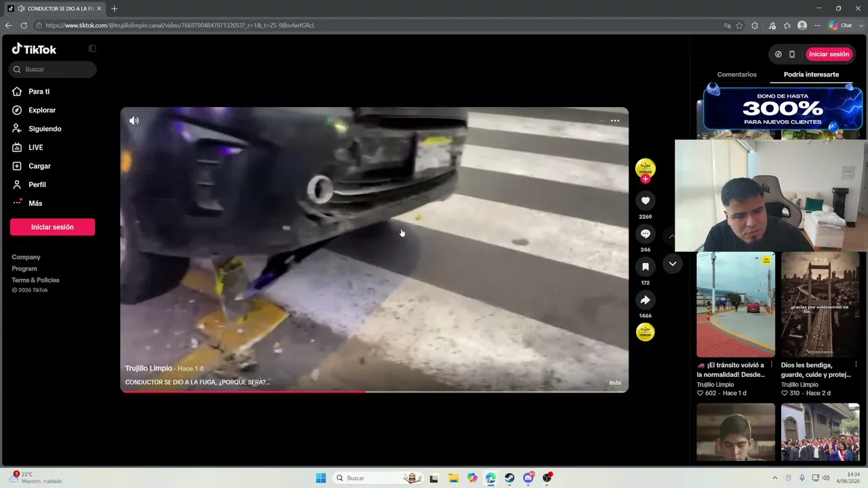868x488 pixels.
Task: Switch to the Comentarios tab
Action: 736,75
